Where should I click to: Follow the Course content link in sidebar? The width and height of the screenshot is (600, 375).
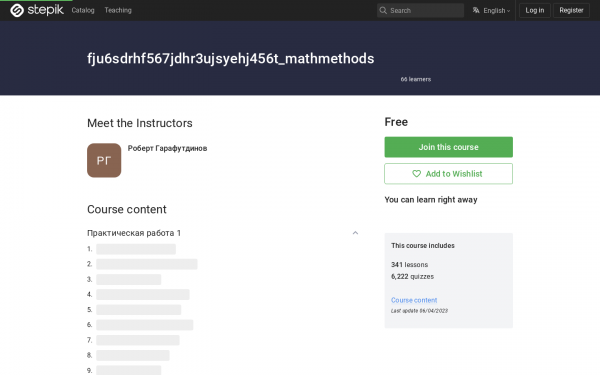[x=414, y=300]
